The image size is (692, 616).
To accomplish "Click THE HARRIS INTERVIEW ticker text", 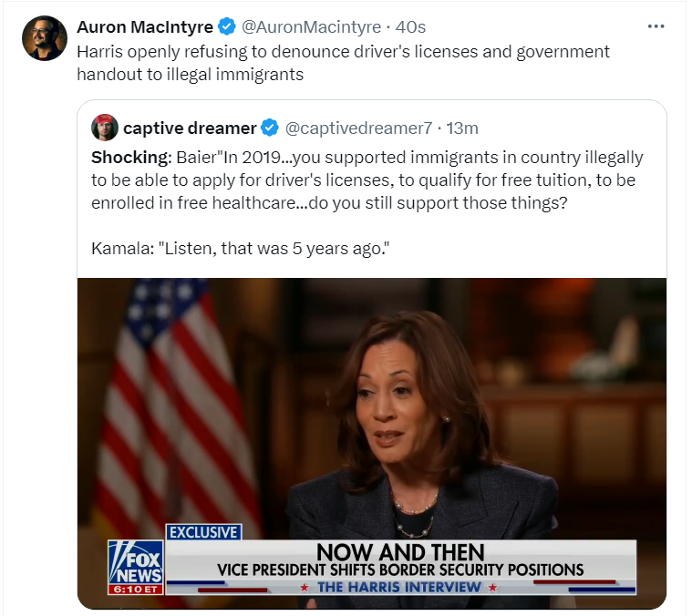I will pos(399,587).
